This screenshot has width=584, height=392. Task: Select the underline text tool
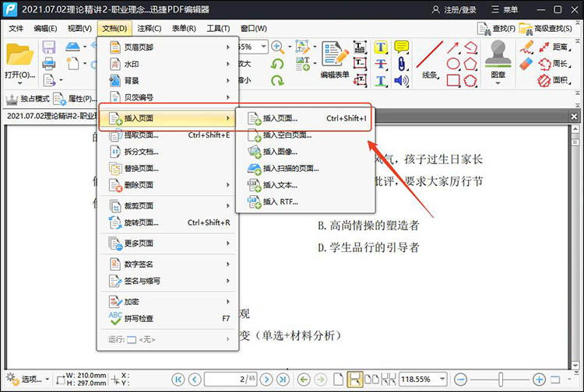pos(381,80)
